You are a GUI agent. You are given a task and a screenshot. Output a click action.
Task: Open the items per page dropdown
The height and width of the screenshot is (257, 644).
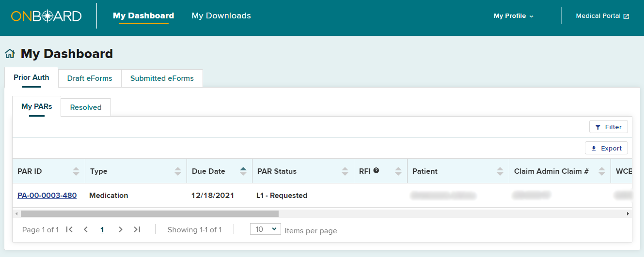click(x=266, y=229)
